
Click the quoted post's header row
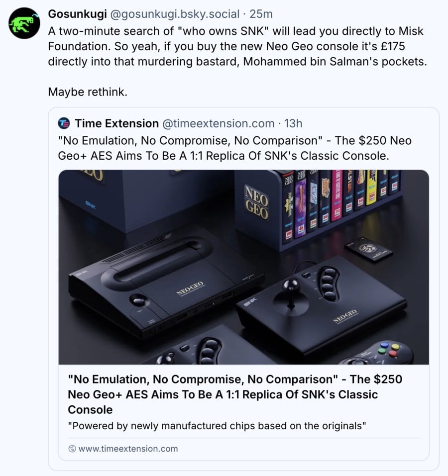point(179,123)
